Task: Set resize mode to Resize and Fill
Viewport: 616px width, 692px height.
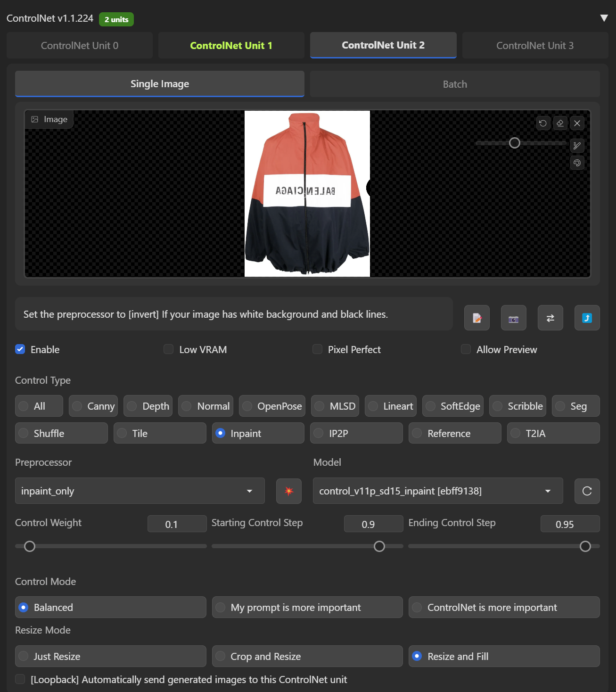Action: click(504, 656)
